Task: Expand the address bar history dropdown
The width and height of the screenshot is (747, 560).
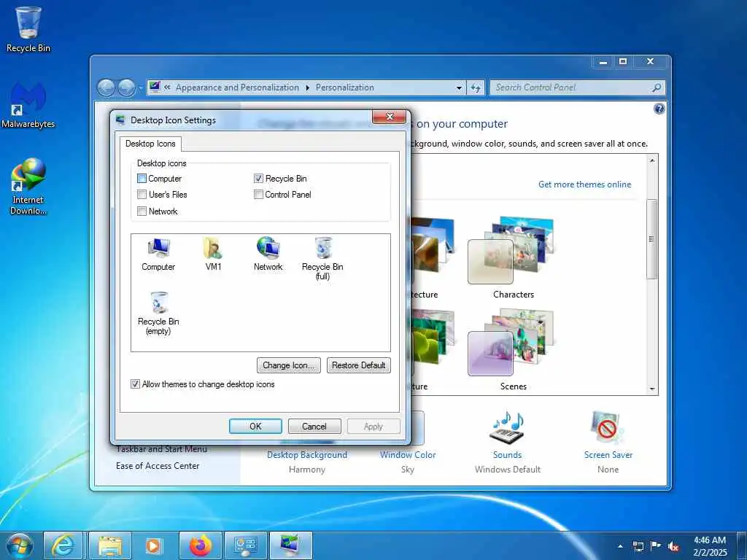Action: (x=459, y=88)
